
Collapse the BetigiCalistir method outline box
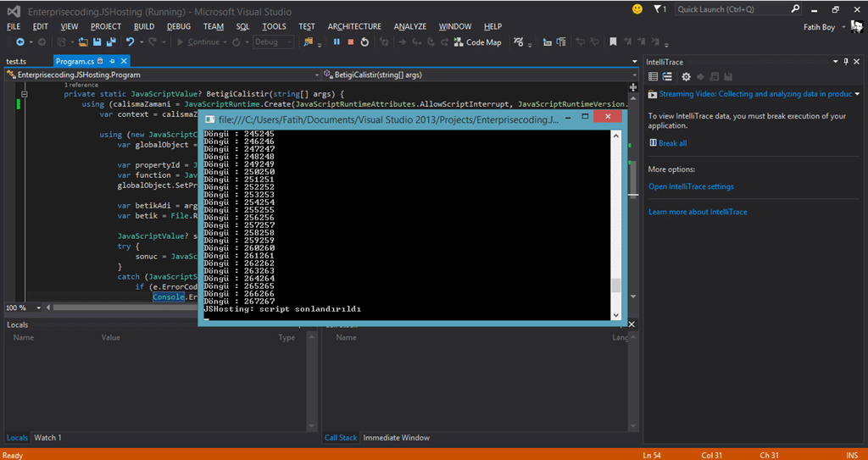coord(24,94)
